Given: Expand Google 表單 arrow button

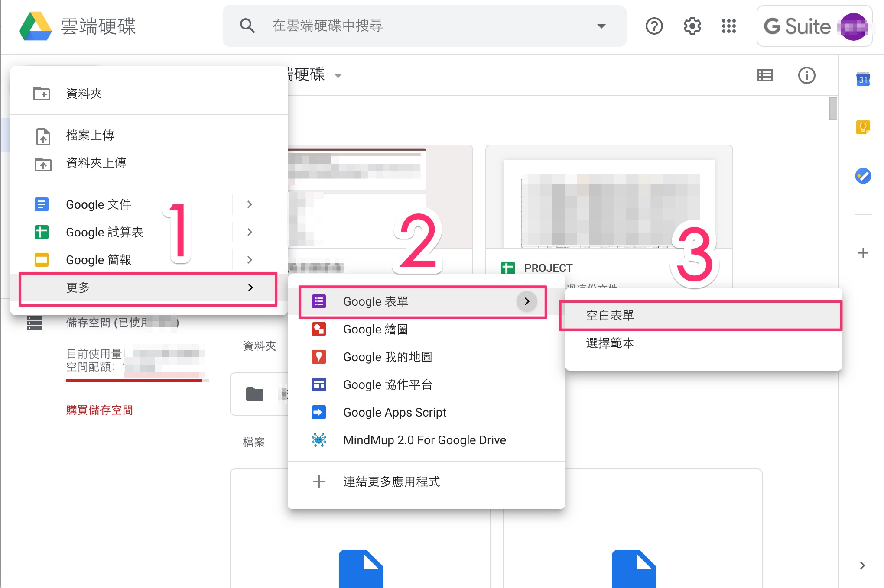Looking at the screenshot, I should 527,301.
